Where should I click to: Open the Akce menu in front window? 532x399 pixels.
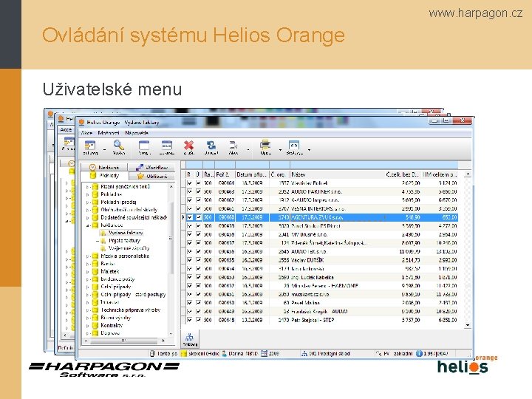87,133
